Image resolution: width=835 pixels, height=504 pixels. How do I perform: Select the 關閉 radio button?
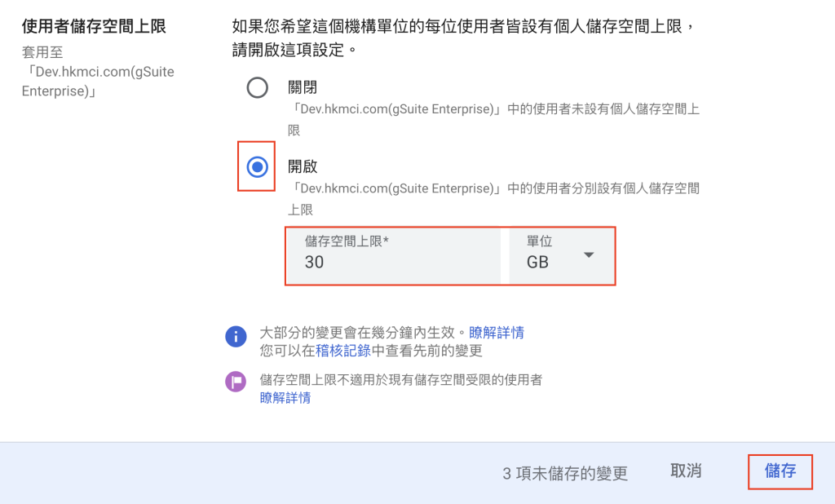pos(257,88)
